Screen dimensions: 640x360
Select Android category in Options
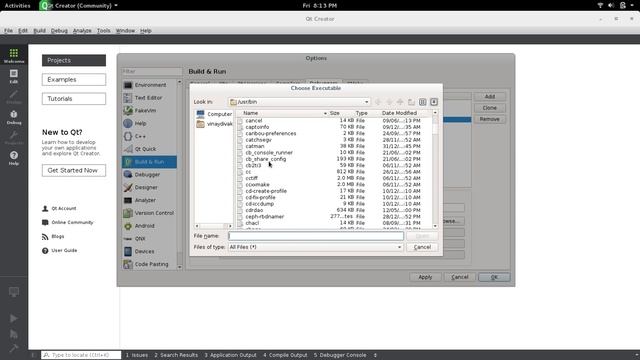point(149,226)
